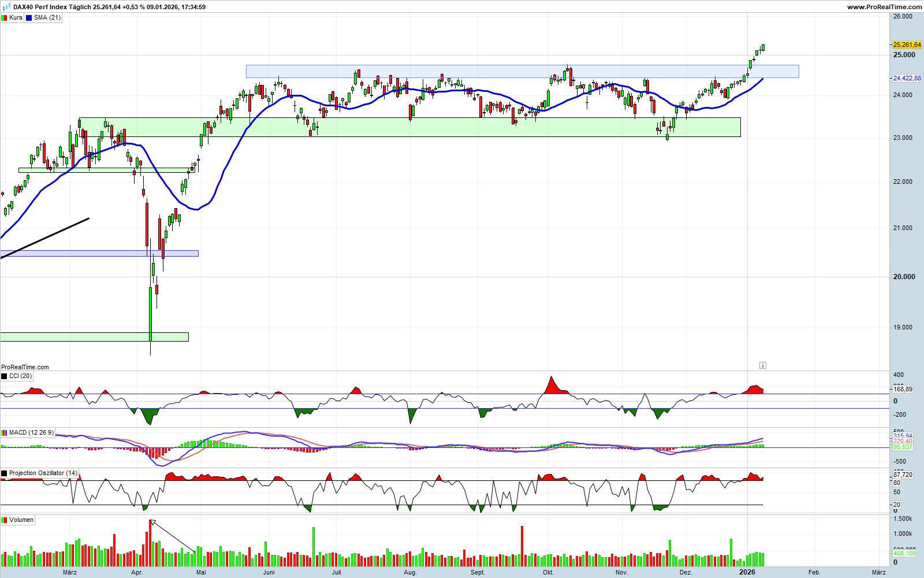Click the black Projection Oszillator icon

point(5,473)
